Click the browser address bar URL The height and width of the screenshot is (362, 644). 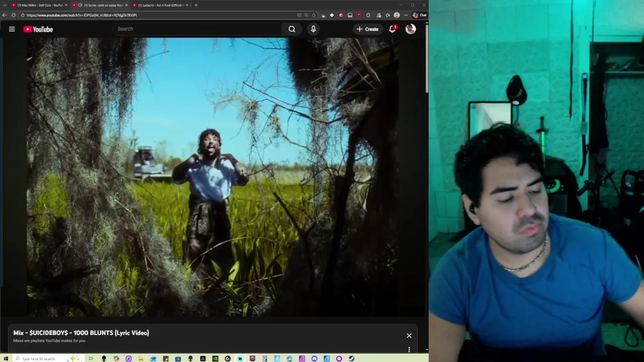[82, 15]
